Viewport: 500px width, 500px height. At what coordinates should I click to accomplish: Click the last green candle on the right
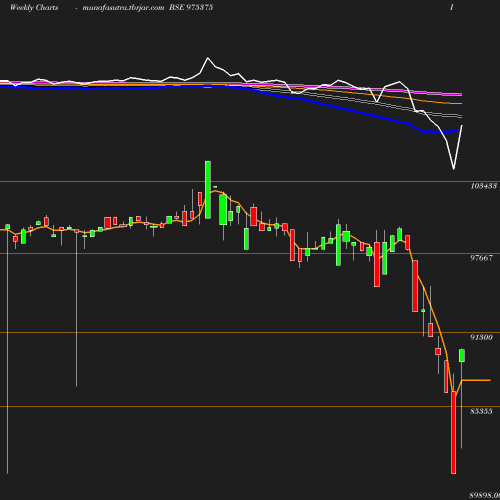(x=462, y=356)
